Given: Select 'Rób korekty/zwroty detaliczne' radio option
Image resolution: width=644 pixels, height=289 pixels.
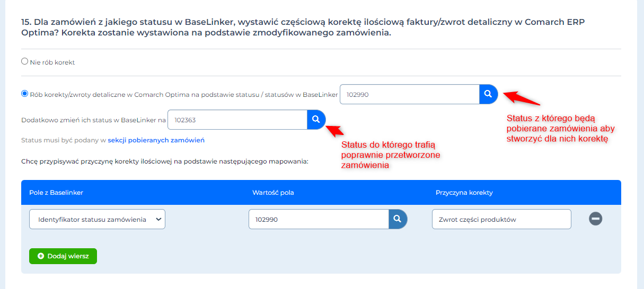Looking at the screenshot, I should click(x=24, y=94).
